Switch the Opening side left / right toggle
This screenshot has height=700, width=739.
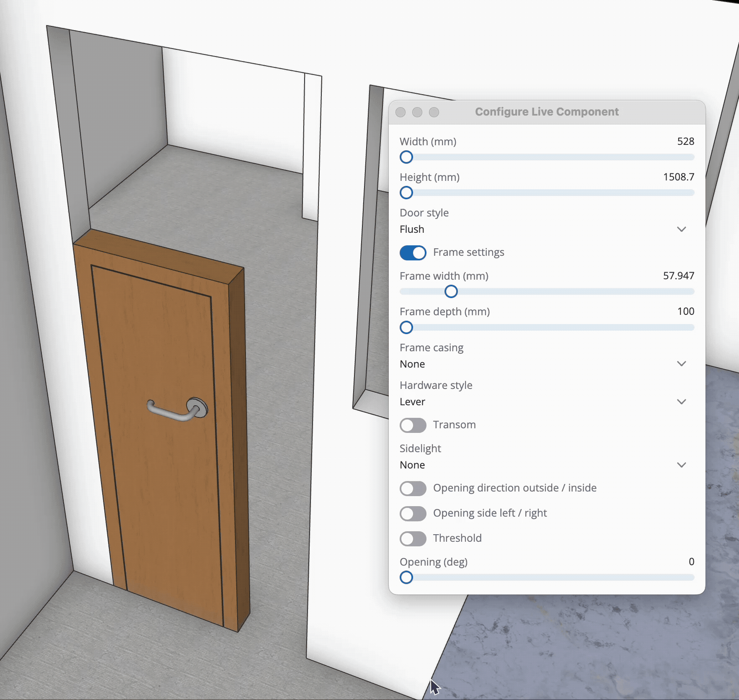[413, 514]
